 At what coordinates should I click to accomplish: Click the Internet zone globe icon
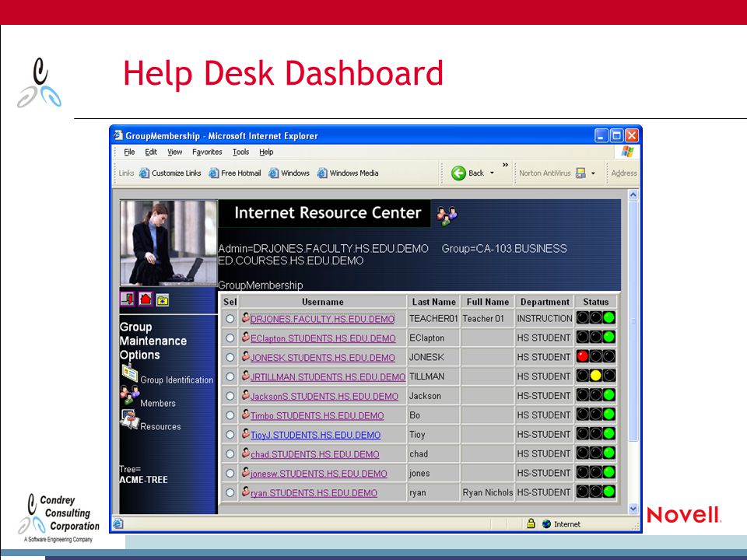(x=546, y=523)
